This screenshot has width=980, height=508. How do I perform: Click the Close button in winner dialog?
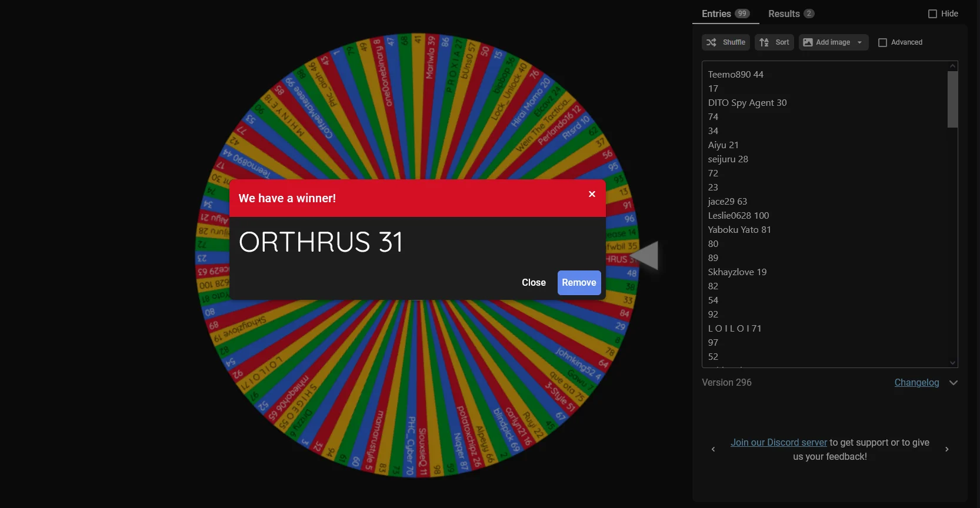coord(534,283)
